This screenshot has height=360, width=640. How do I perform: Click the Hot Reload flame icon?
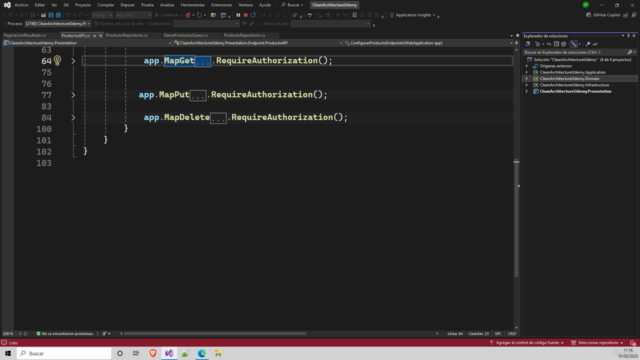[x=188, y=15]
